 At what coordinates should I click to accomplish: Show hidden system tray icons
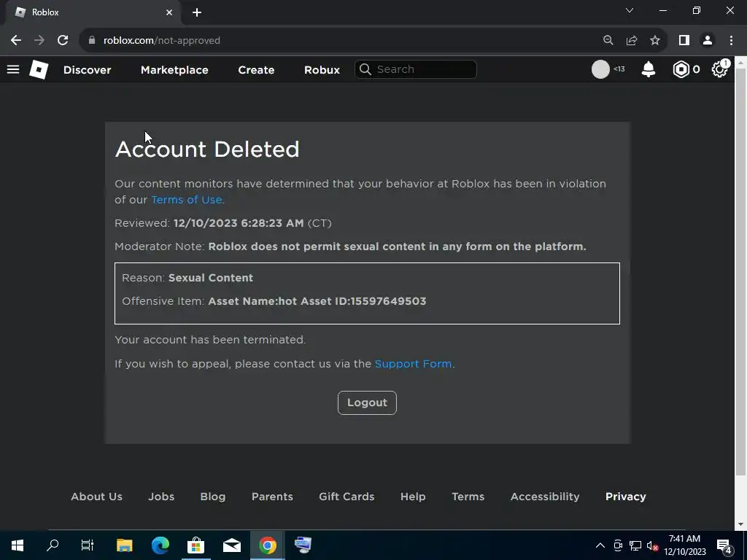[600, 545]
